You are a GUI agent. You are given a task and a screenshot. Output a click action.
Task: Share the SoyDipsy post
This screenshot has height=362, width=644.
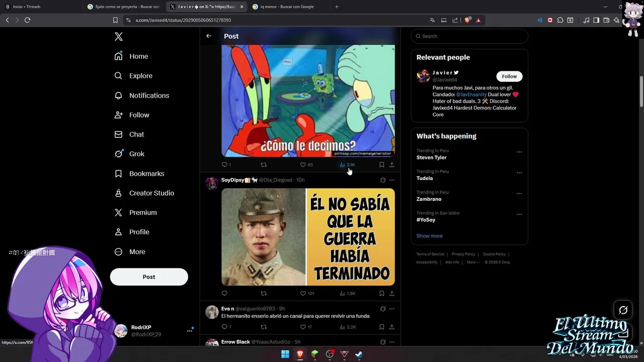392,294
